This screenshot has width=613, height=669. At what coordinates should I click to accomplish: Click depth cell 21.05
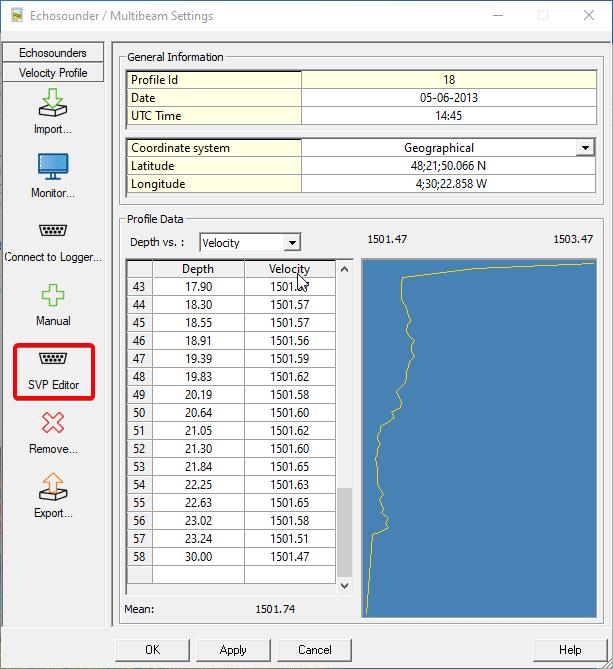pyautogui.click(x=198, y=430)
